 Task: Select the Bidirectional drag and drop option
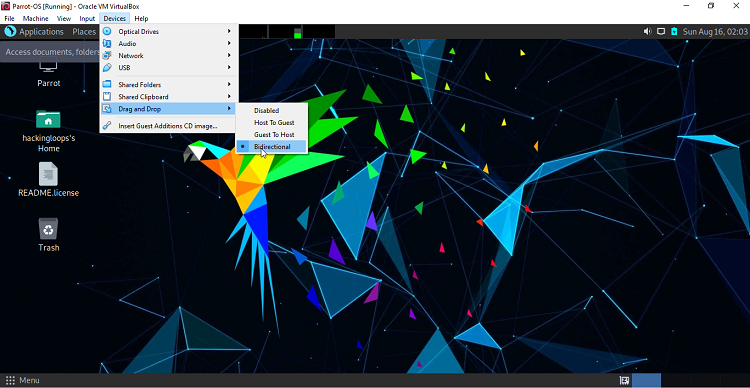pos(272,147)
